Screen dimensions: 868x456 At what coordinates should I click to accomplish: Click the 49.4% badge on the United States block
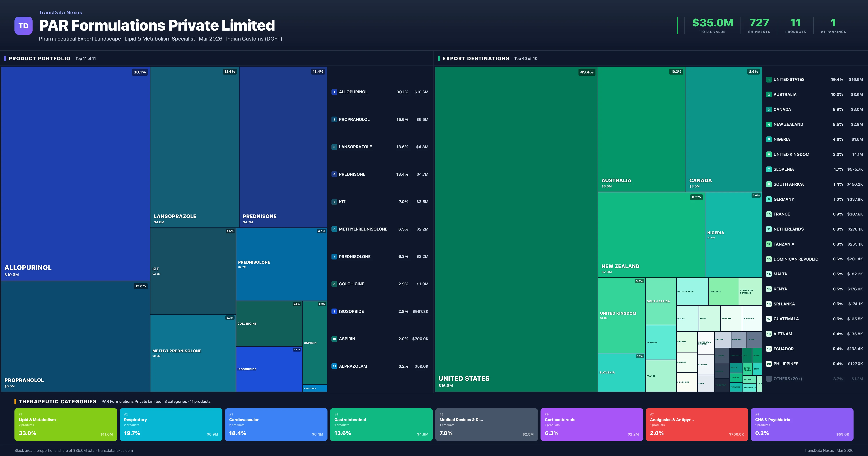pyautogui.click(x=587, y=72)
